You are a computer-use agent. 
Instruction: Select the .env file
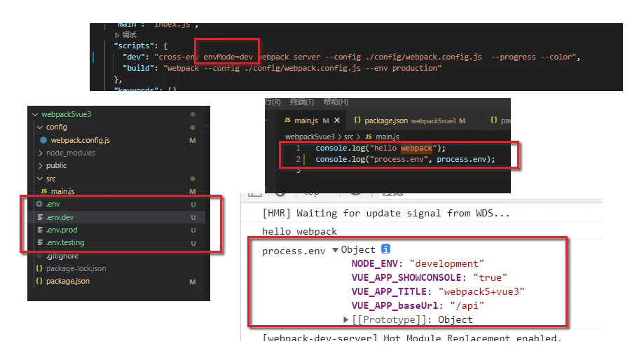53,204
